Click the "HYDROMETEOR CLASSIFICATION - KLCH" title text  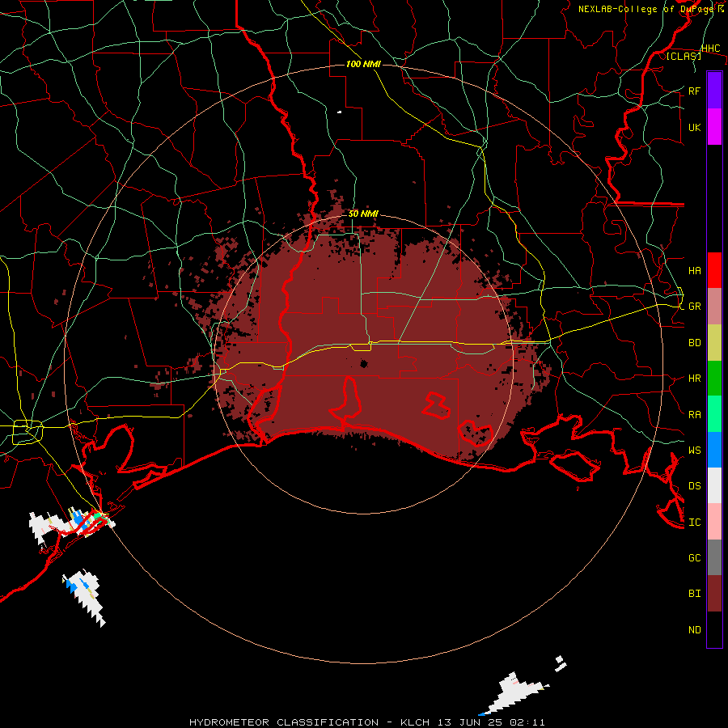pos(298,722)
